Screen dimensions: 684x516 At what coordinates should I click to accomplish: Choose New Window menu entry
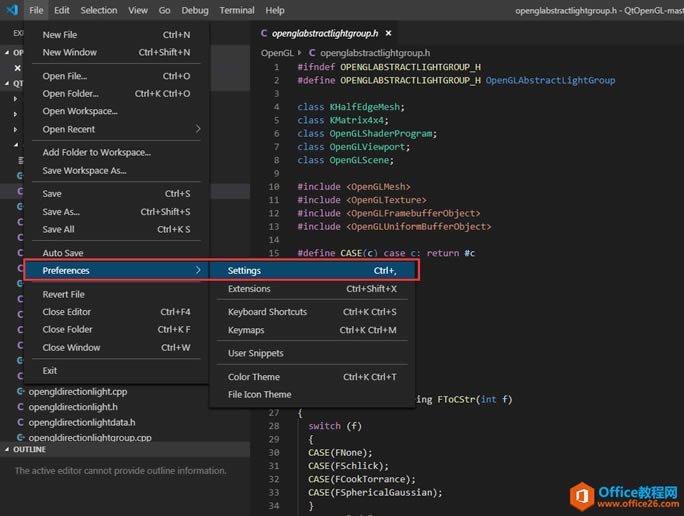pos(116,52)
